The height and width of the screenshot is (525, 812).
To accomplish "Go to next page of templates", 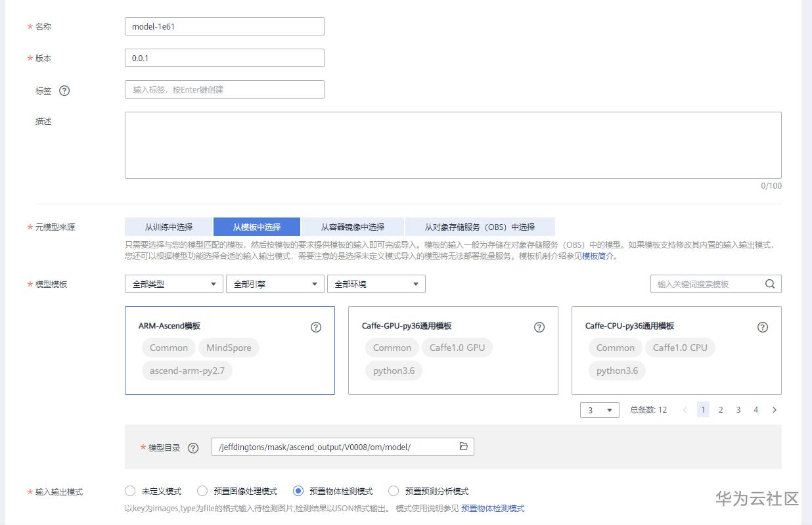I will 775,409.
